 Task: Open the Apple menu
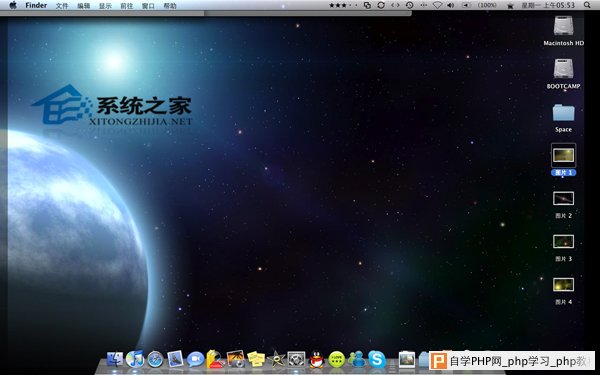point(13,5)
